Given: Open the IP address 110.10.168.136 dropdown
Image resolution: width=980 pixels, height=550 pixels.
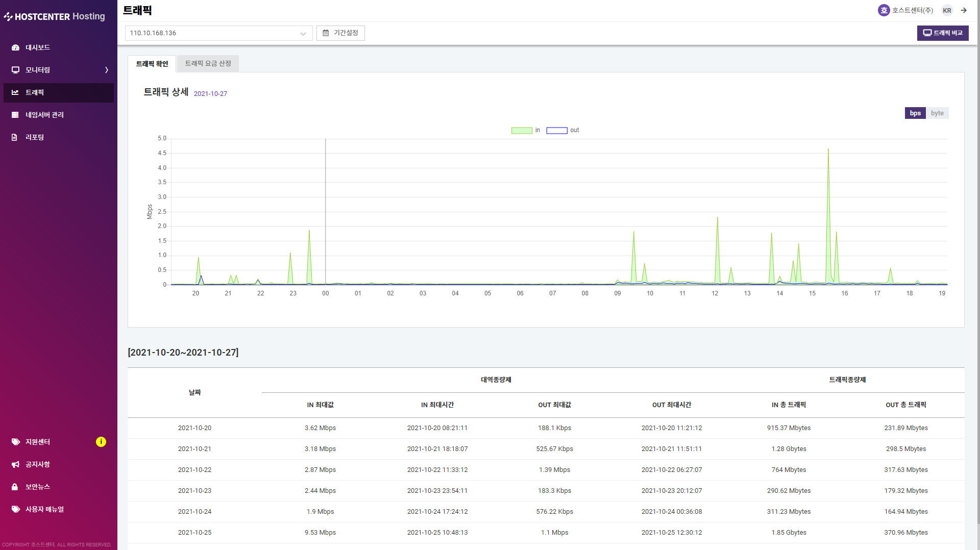Looking at the screenshot, I should (x=218, y=33).
